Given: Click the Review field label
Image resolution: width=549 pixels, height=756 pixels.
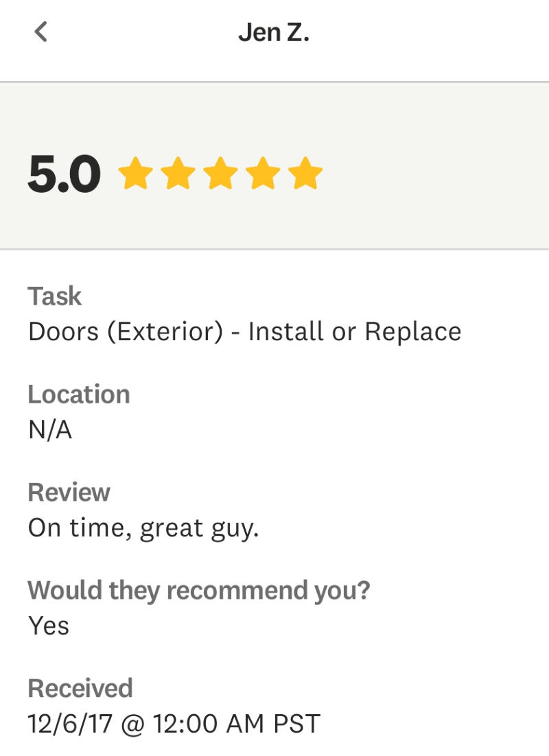Looking at the screenshot, I should [69, 493].
